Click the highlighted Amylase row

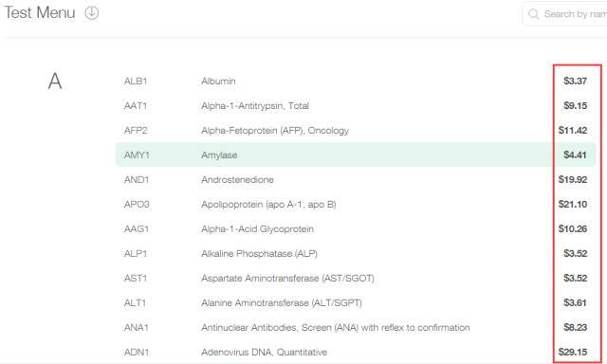(356, 155)
